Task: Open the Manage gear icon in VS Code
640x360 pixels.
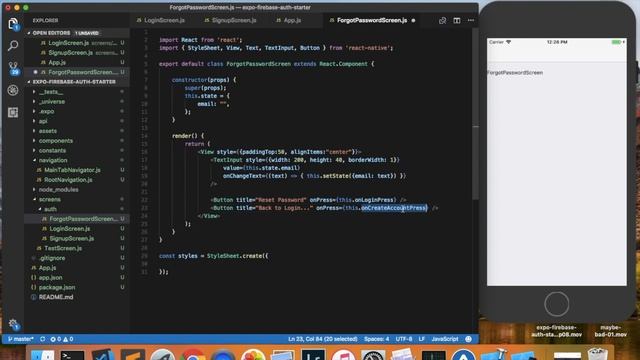Action: click(x=13, y=324)
